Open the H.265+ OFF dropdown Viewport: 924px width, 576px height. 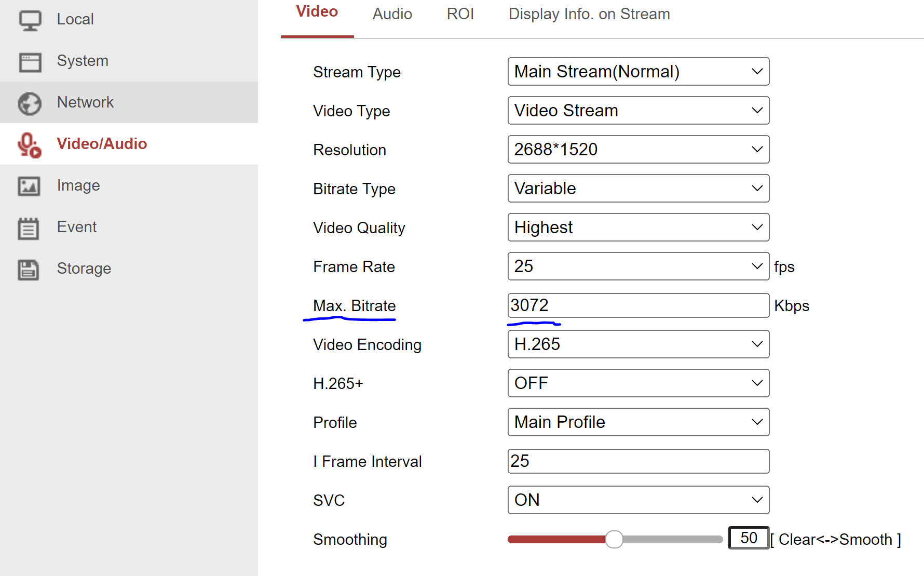coord(638,383)
